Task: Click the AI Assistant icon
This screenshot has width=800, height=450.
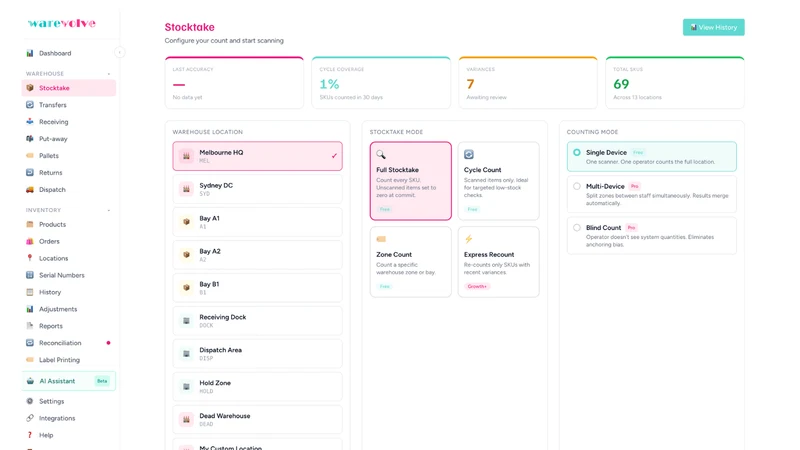Action: coord(30,381)
